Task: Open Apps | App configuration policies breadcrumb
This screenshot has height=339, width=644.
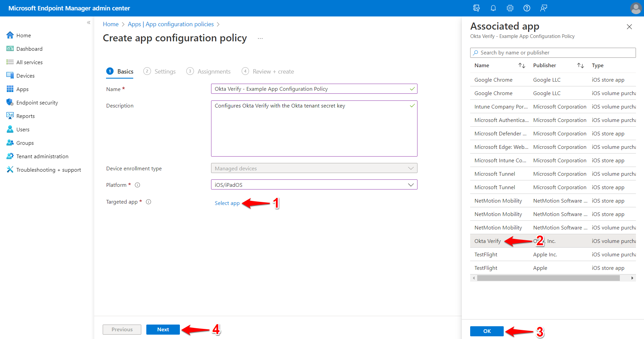Action: click(171, 24)
